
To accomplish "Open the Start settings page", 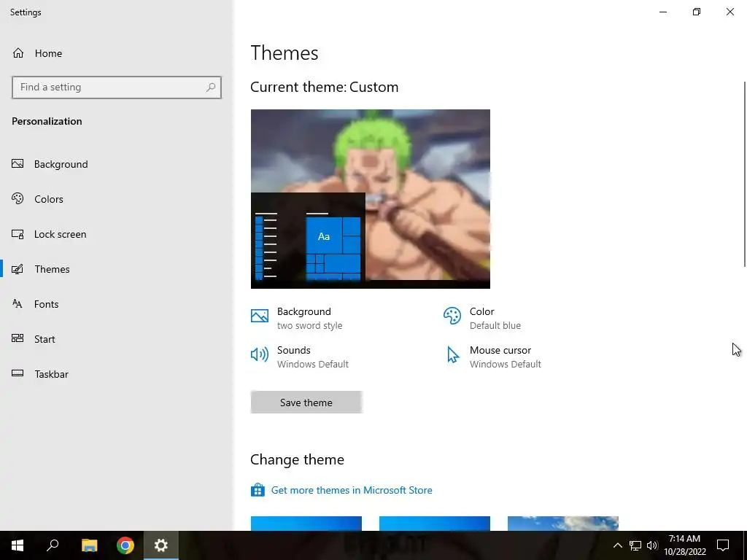I will coord(117,339).
